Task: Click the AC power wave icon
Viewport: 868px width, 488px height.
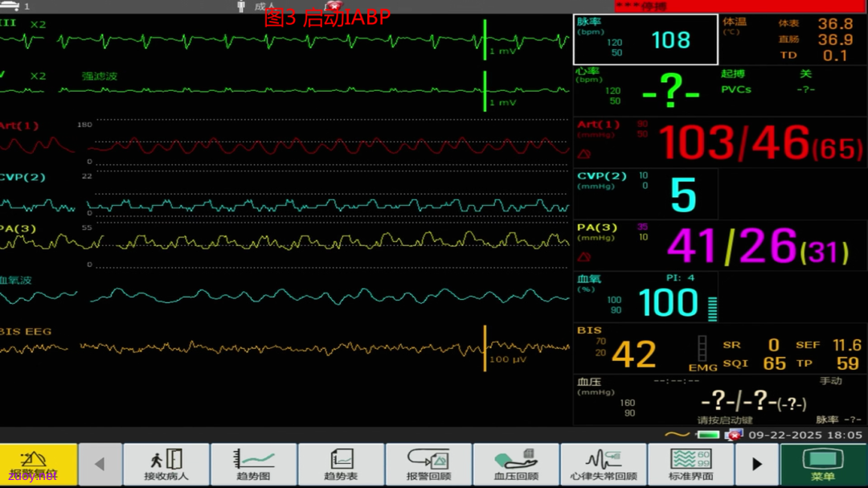Action: (x=677, y=435)
